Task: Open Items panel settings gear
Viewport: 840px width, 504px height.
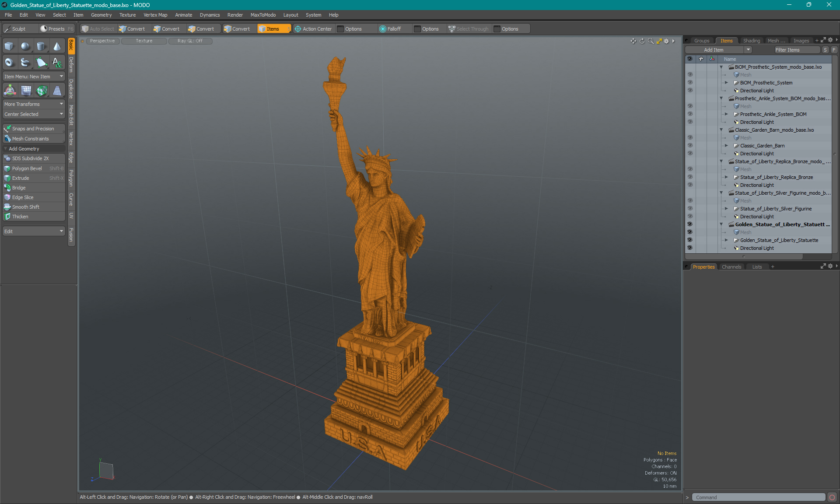Action: click(x=830, y=40)
